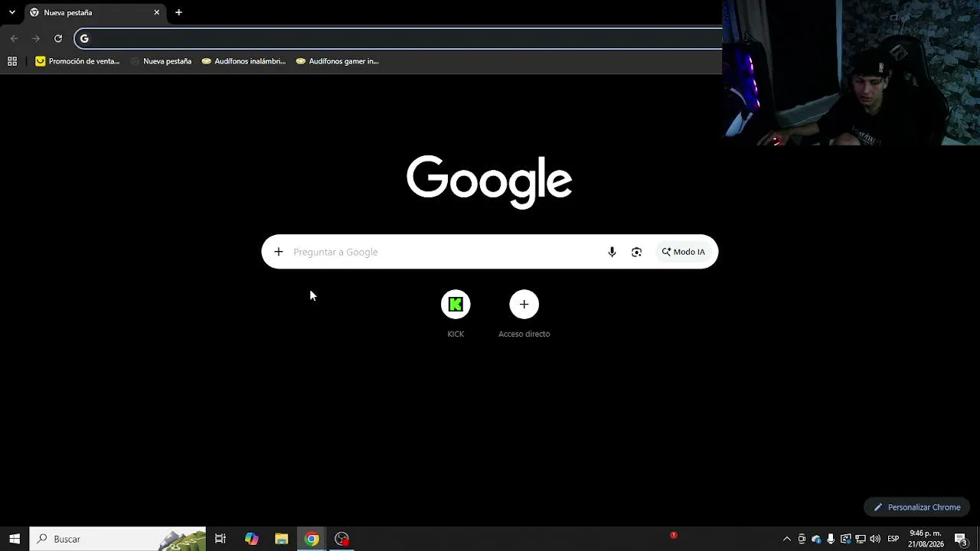Click the Google logo
980x551 pixels.
489,182
